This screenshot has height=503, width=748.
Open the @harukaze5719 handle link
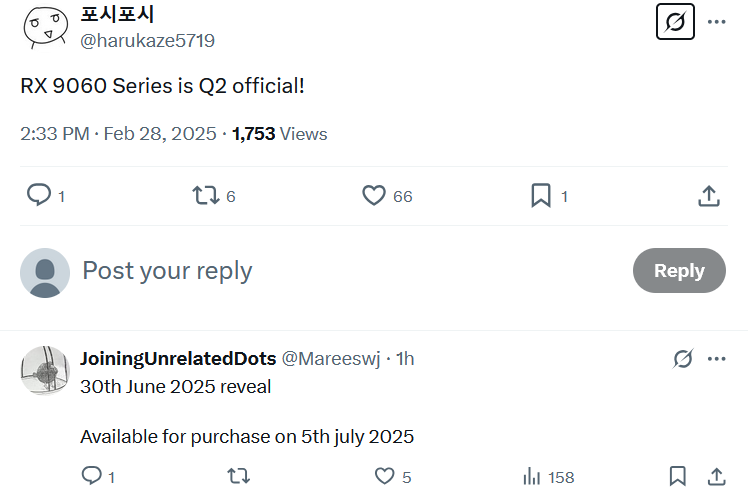147,41
